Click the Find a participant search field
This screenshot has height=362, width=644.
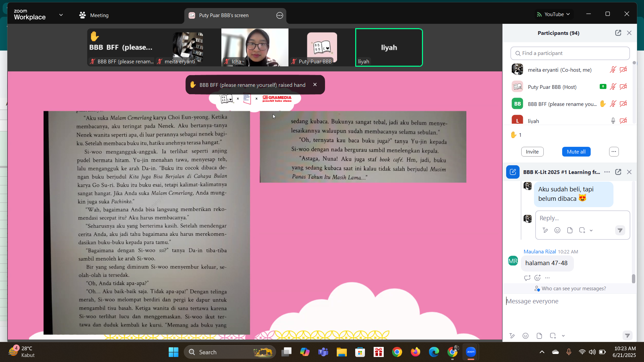[570, 53]
